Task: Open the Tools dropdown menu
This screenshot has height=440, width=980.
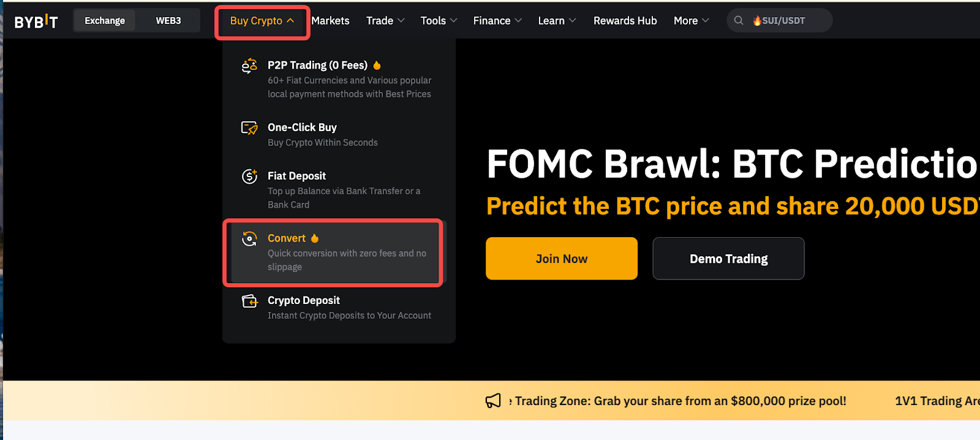Action: [x=439, y=21]
